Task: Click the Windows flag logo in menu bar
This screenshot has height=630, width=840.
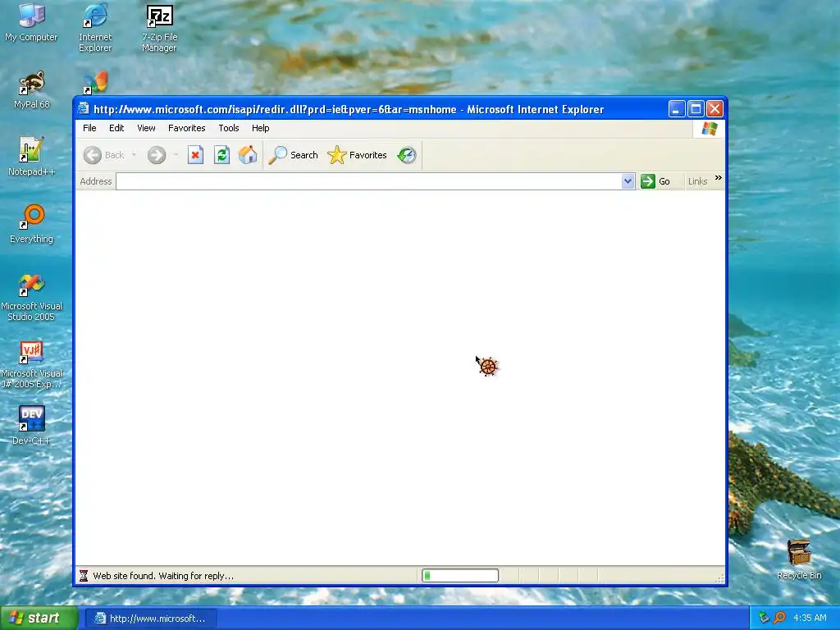Action: tap(710, 129)
